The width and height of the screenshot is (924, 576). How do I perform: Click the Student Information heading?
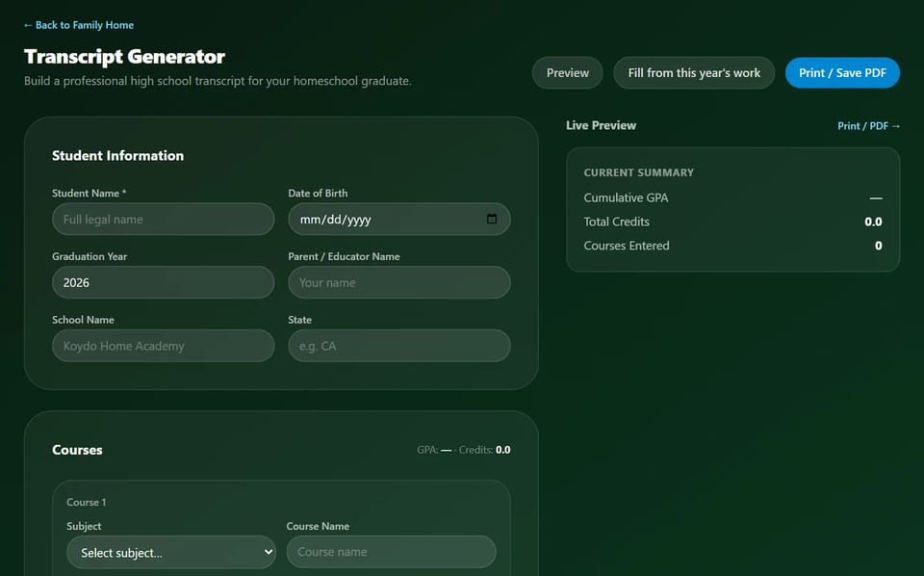117,156
